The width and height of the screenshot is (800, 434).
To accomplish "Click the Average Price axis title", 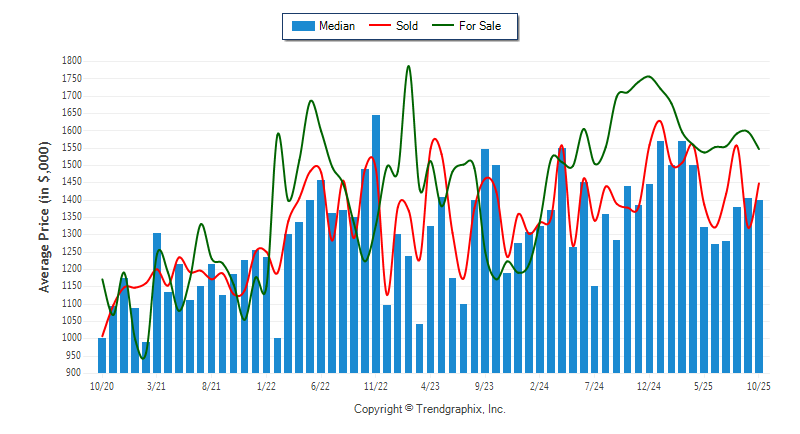I will pyautogui.click(x=45, y=217).
